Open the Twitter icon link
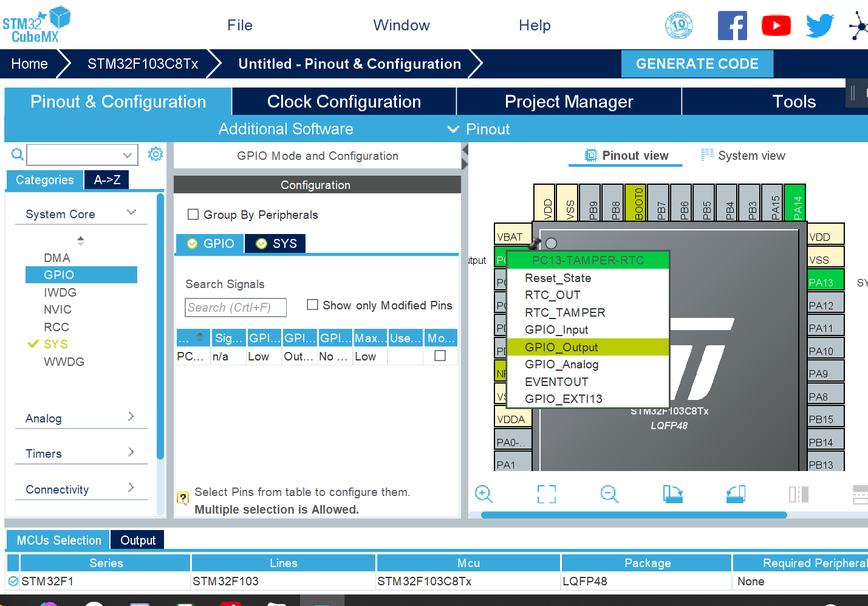The height and width of the screenshot is (606, 868). (x=820, y=26)
